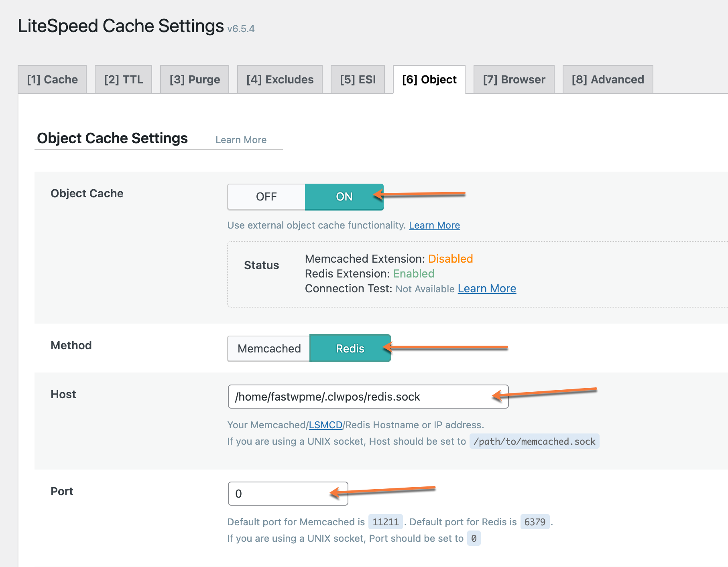
Task: Click Learn More beside Object Cache Settings heading
Action: pos(241,140)
